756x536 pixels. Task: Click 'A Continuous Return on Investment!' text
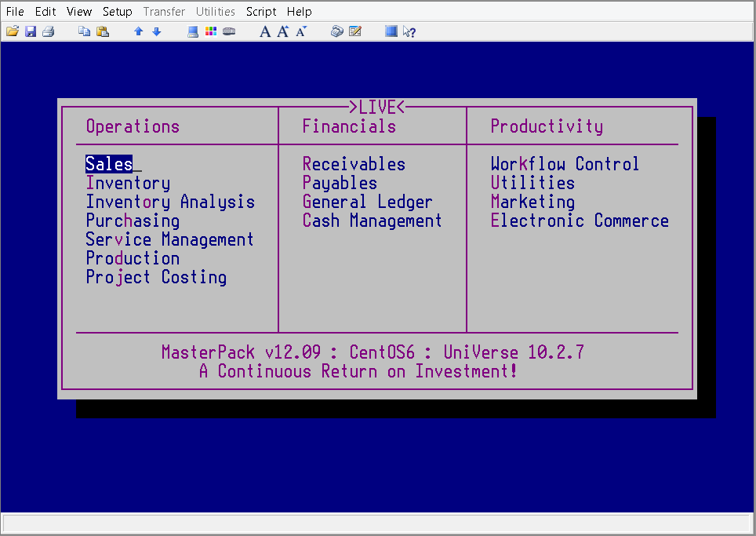pyautogui.click(x=358, y=371)
